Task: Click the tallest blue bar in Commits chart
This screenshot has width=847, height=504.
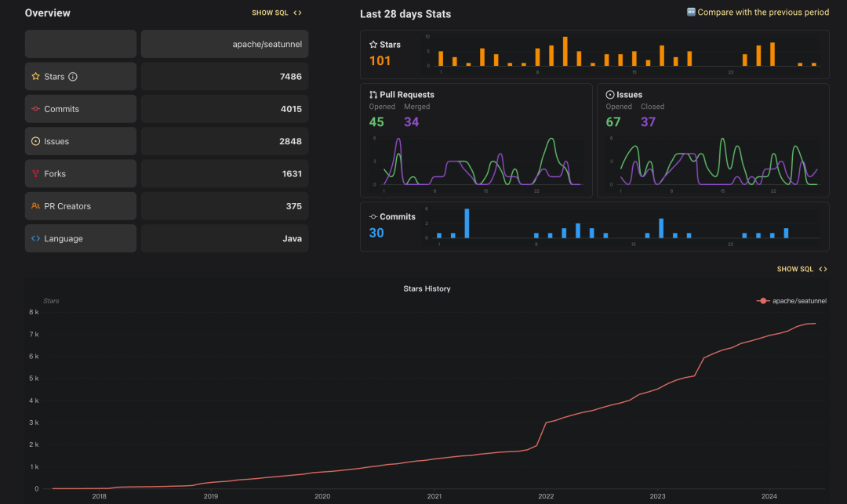Action: click(467, 223)
